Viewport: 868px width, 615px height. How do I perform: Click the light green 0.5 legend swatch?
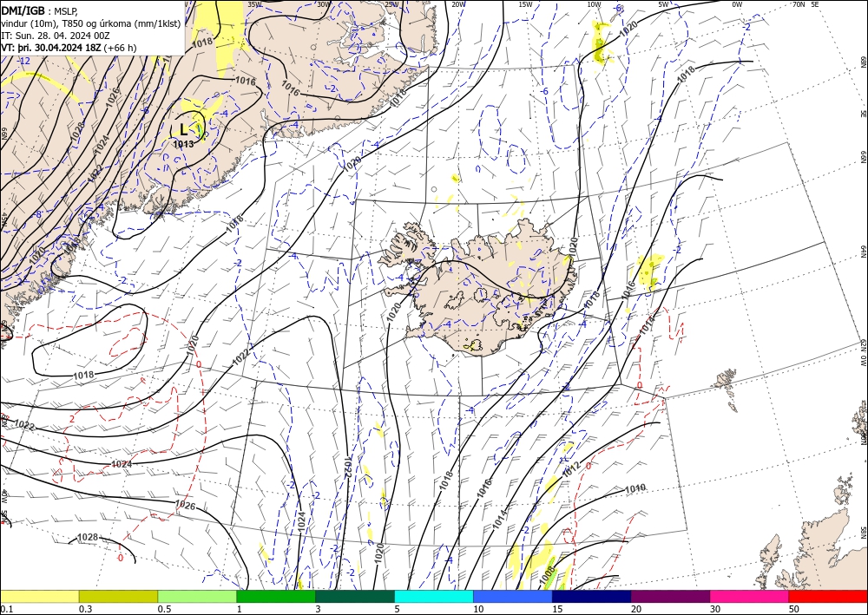coord(197,596)
